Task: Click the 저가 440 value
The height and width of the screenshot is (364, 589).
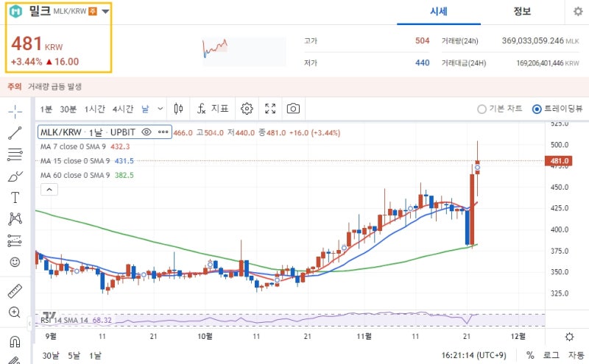Action: 422,63
